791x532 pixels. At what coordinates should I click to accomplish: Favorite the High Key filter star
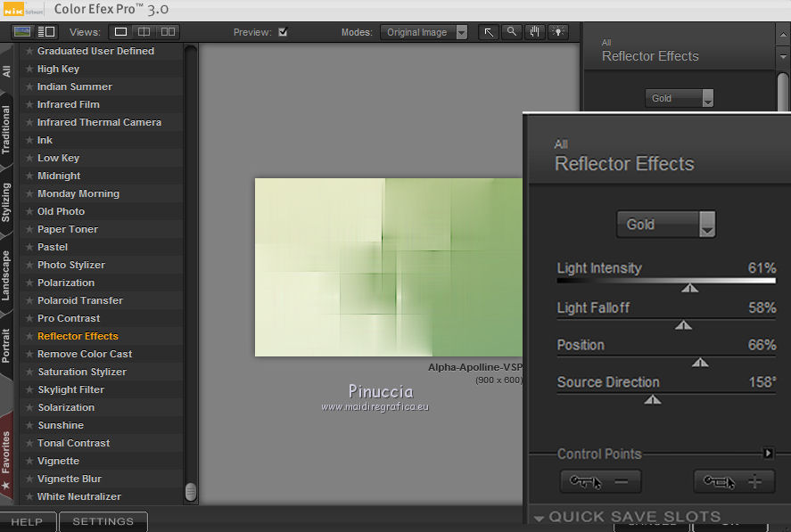click(29, 69)
